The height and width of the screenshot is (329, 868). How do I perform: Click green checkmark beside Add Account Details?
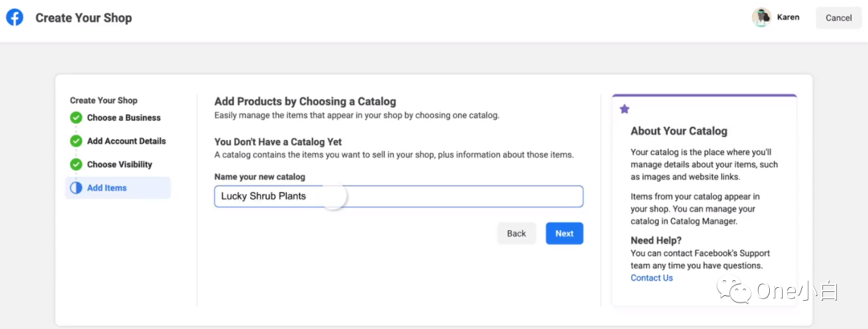(x=76, y=141)
